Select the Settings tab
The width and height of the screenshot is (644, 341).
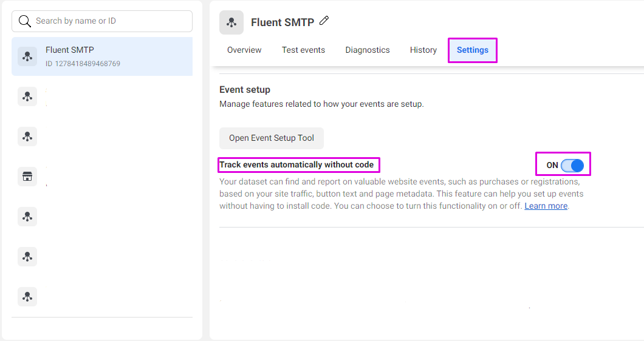point(473,50)
